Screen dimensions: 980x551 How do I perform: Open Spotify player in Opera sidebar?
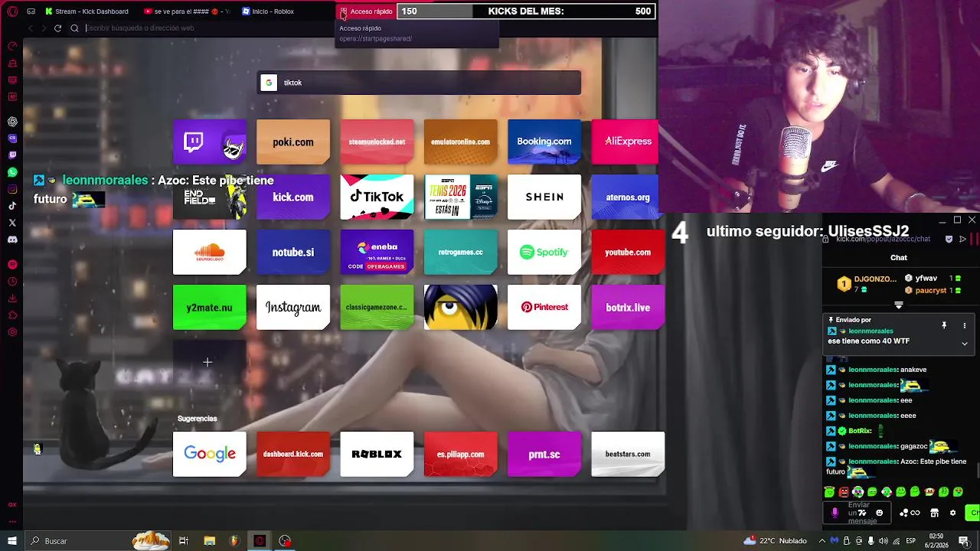click(12, 265)
